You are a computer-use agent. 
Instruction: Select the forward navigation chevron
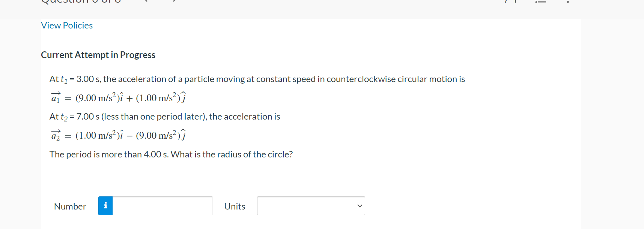[x=173, y=1]
